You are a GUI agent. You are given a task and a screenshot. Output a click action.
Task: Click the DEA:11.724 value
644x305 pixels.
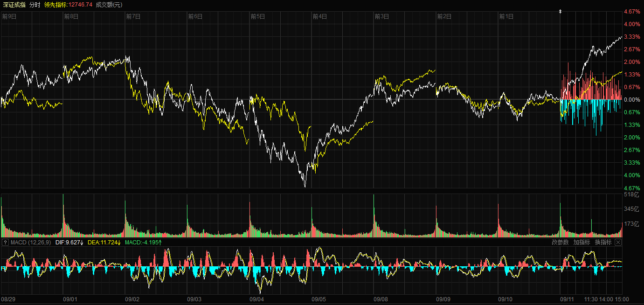coord(104,243)
